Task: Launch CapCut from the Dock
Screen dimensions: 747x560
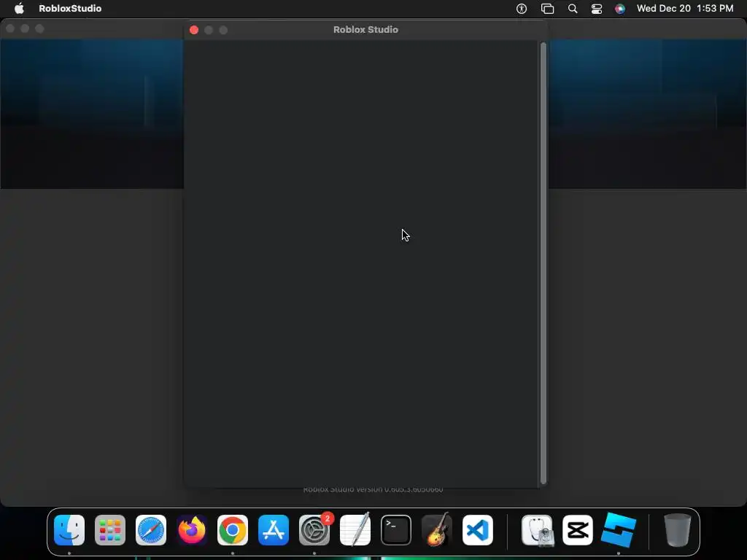Action: click(x=578, y=529)
